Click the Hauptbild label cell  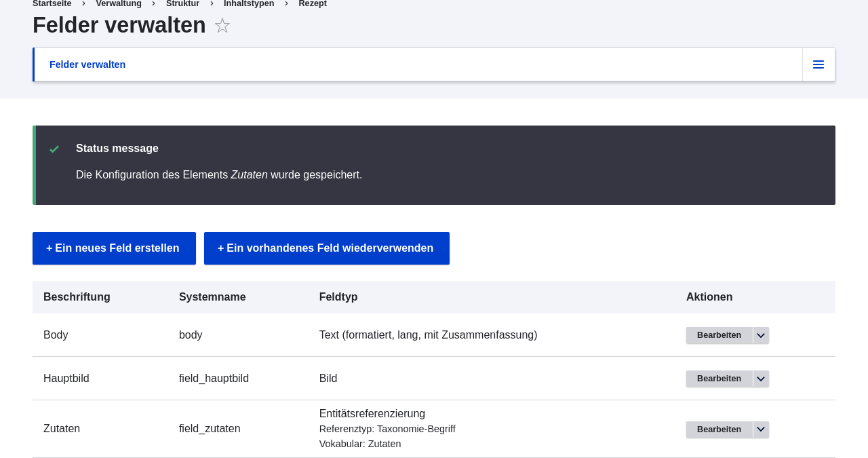point(66,379)
